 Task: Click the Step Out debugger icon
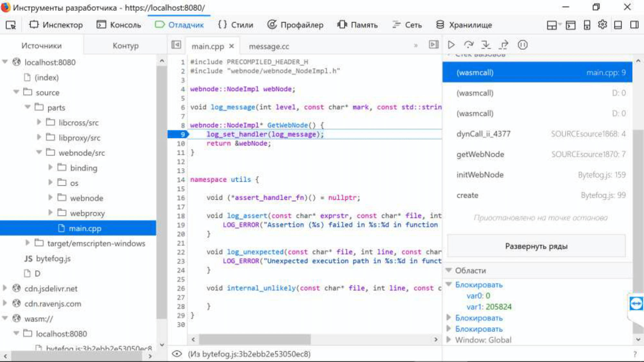pyautogui.click(x=504, y=45)
